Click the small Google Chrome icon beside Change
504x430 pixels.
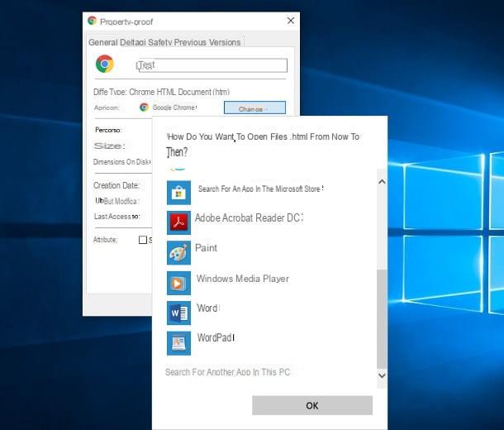click(144, 107)
